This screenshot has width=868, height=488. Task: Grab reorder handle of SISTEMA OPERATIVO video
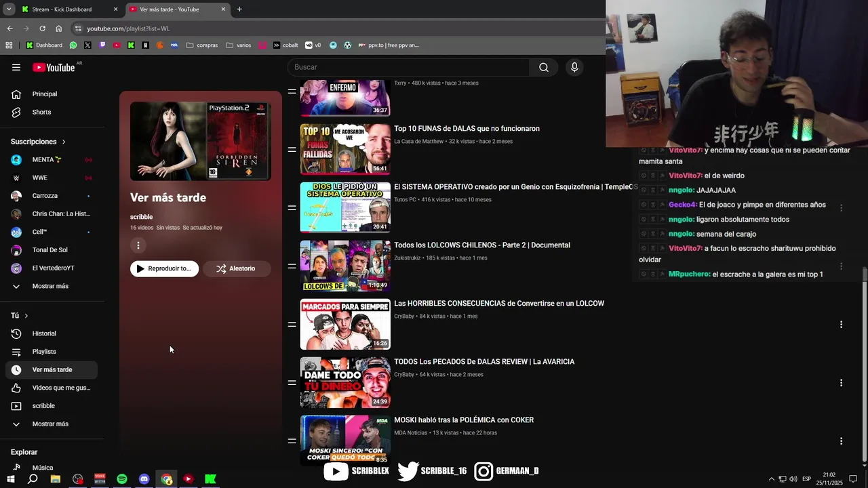coord(292,208)
